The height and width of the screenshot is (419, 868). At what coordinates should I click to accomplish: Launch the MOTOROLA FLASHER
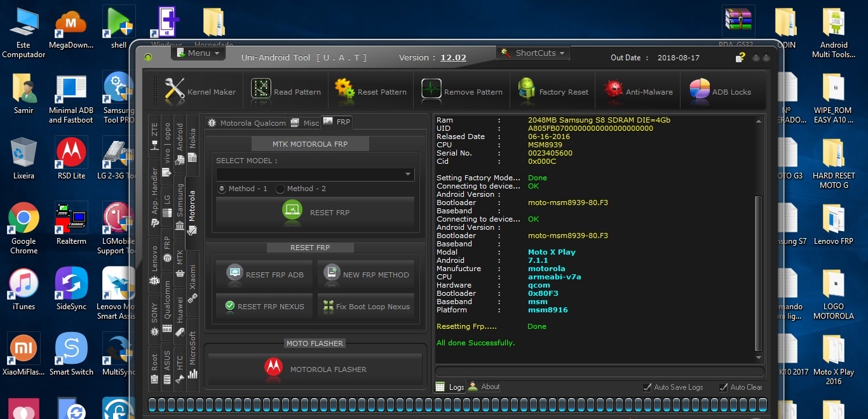coord(315,369)
